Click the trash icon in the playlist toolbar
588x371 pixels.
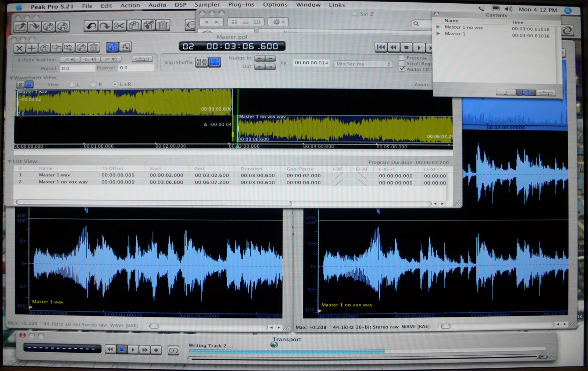click(x=94, y=47)
